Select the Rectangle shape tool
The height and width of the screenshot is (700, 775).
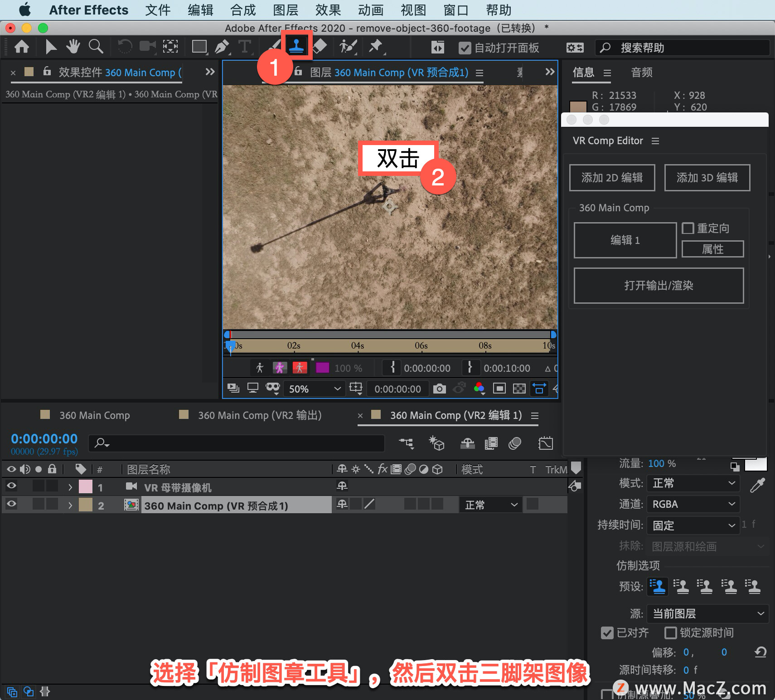[x=199, y=47]
